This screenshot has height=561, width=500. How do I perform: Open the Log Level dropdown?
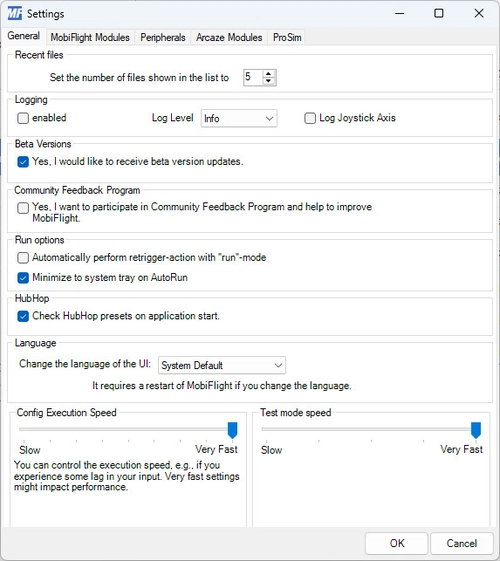pyautogui.click(x=239, y=118)
